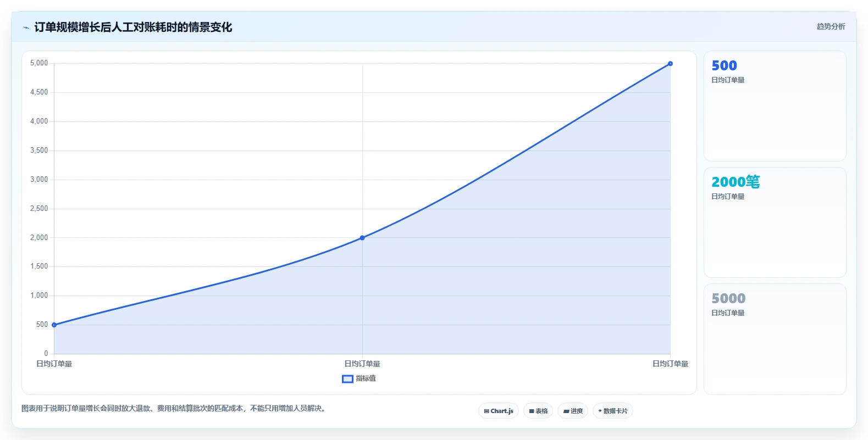868x440 pixels.
Task: Click the 3,500 y-axis label
Action: [39, 151]
